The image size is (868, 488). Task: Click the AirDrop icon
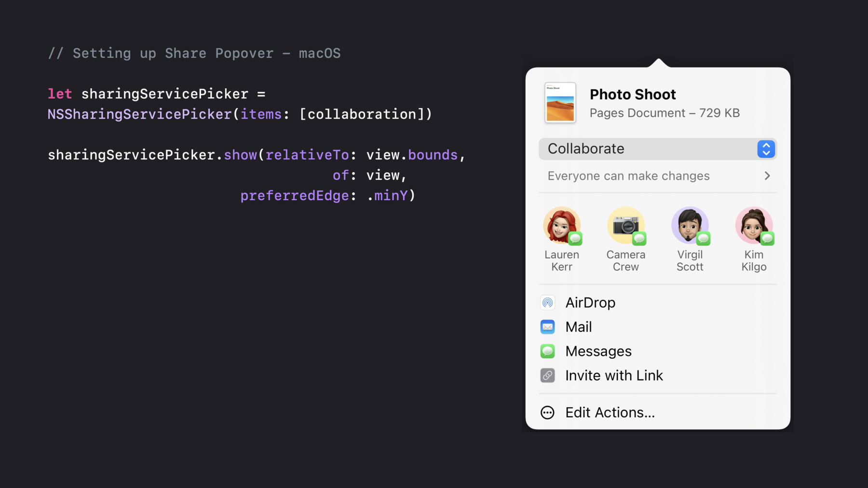pos(547,303)
